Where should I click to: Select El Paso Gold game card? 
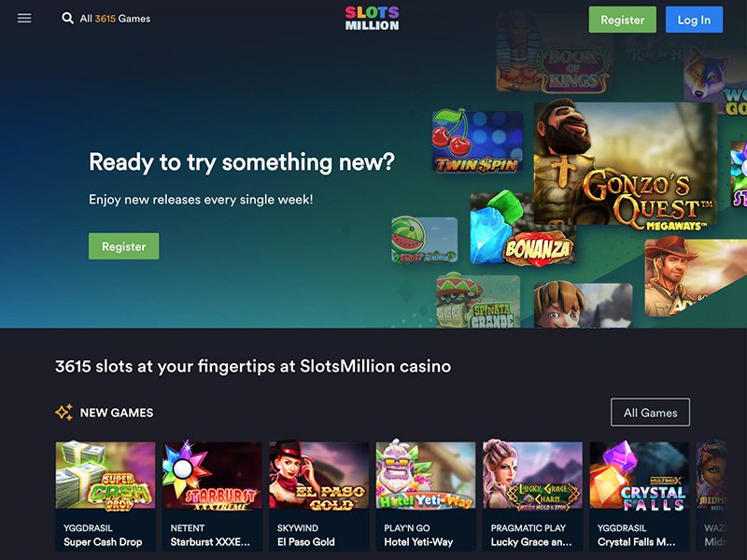point(318,496)
